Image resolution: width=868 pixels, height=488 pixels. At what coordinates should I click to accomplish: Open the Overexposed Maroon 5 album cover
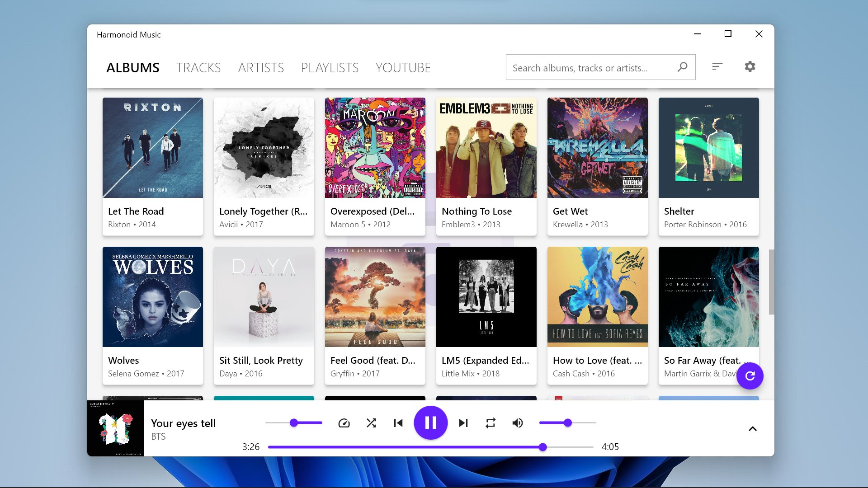pyautogui.click(x=375, y=148)
